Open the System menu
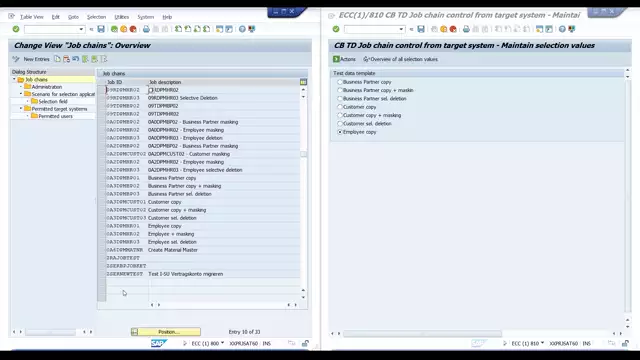The image size is (640, 360). pos(146,17)
